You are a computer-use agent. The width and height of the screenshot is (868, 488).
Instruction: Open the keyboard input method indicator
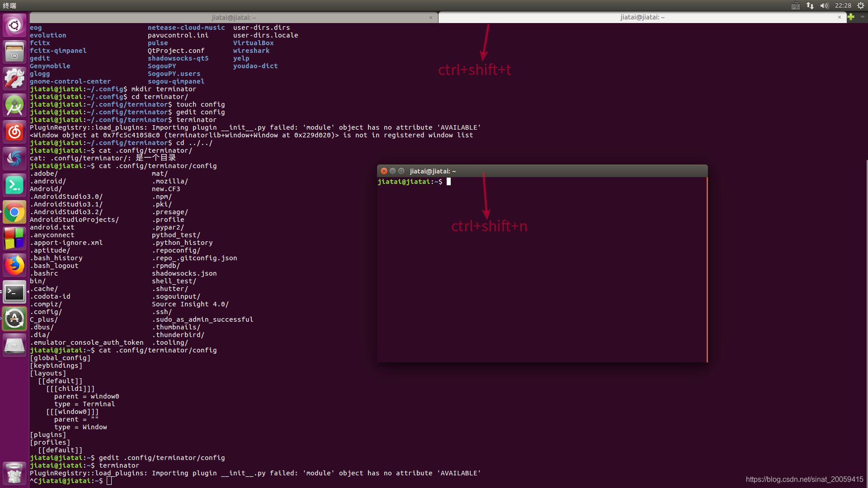tap(796, 5)
